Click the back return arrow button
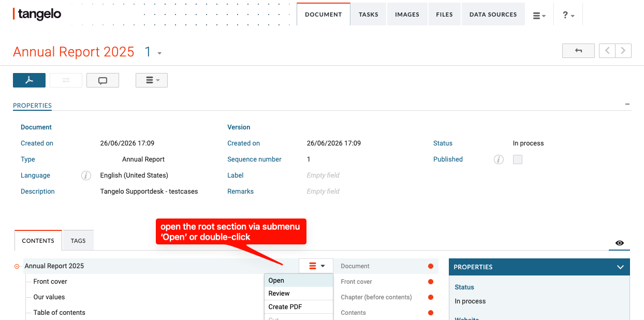This screenshot has height=320, width=644. tap(578, 51)
